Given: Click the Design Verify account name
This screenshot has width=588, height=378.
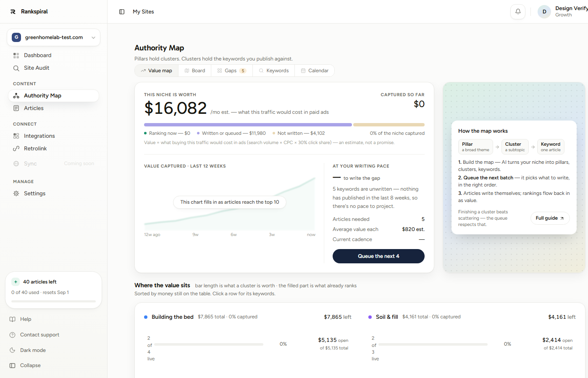Looking at the screenshot, I should point(572,8).
